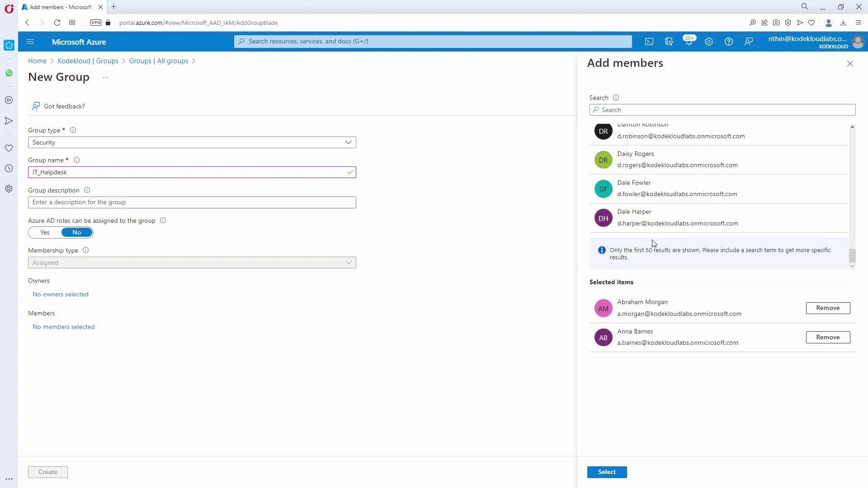This screenshot has height=488, width=868.
Task: Open Directories and subscriptions filter icon
Action: point(669,42)
